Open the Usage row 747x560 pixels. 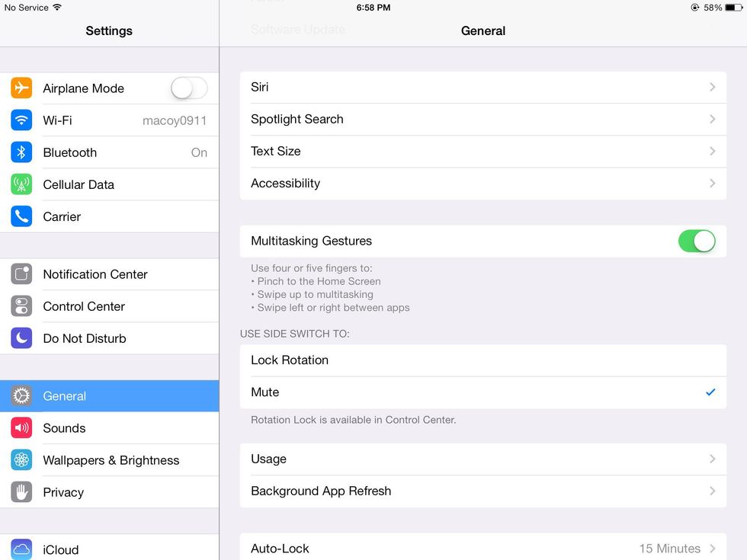(x=483, y=459)
